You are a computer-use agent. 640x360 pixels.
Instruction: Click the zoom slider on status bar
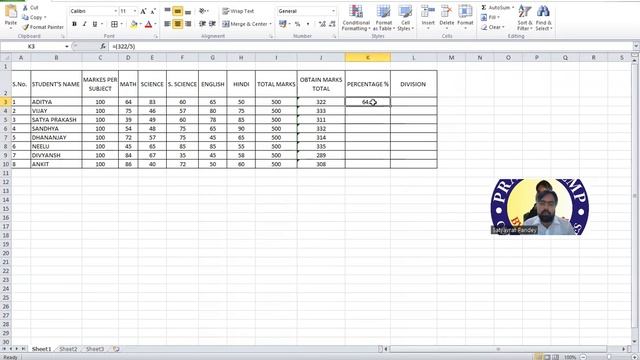coord(608,357)
